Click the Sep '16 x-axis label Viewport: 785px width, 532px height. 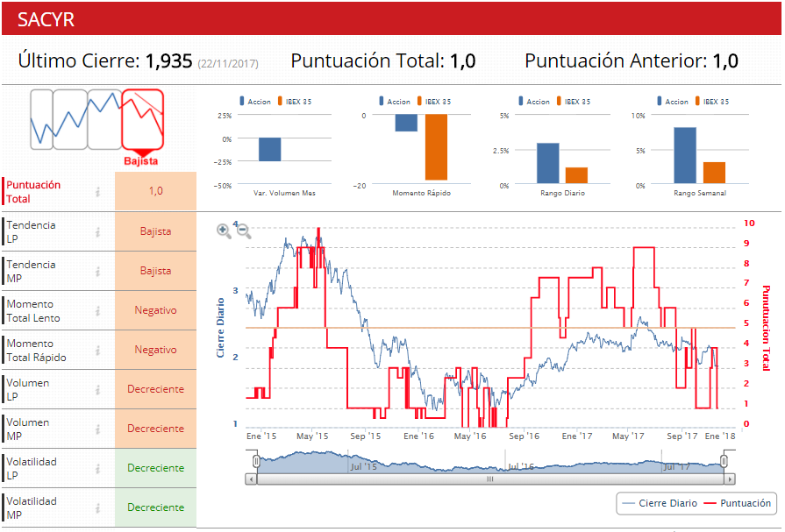[x=525, y=436]
